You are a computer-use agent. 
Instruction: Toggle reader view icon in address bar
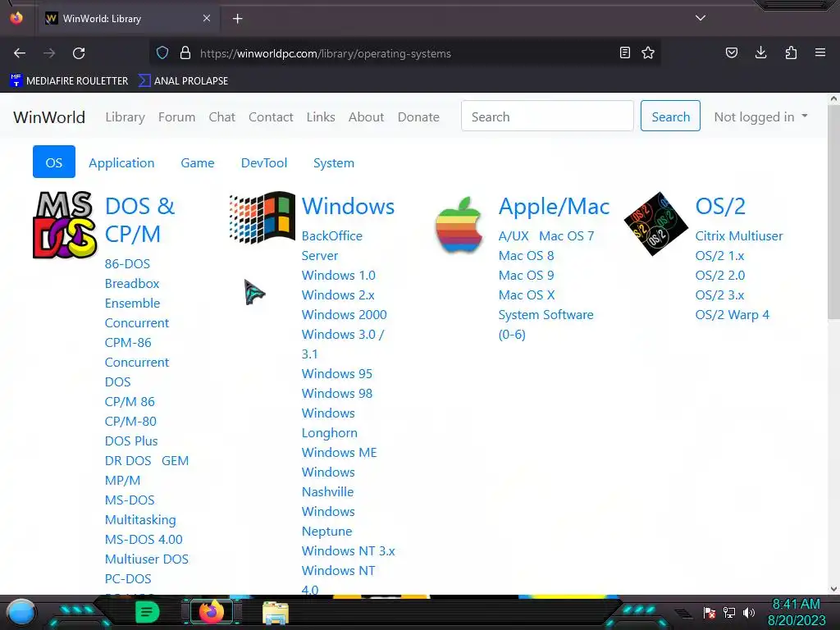click(624, 52)
